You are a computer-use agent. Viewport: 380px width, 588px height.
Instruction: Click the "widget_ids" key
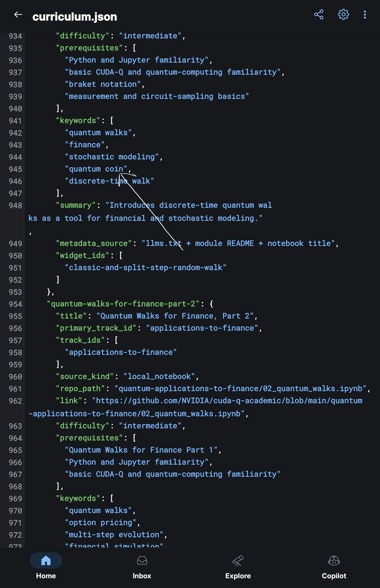pyautogui.click(x=82, y=255)
